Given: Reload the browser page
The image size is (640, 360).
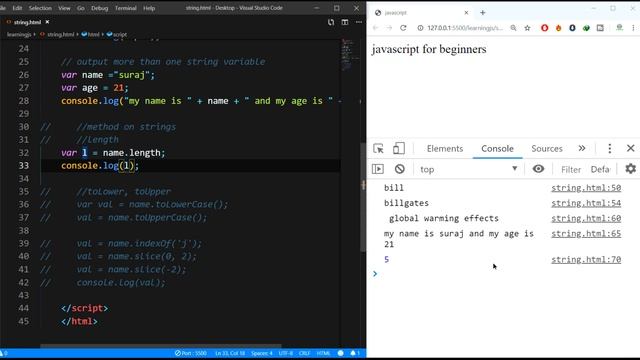Looking at the screenshot, I should coord(403,28).
